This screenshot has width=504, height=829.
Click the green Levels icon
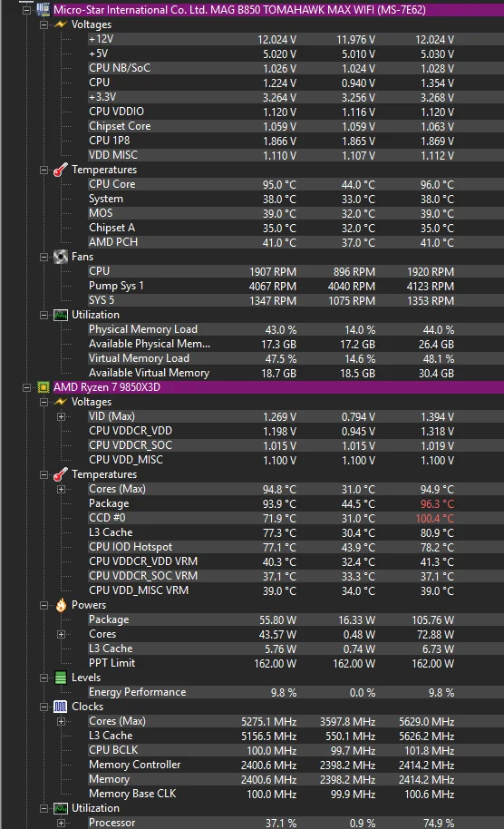61,678
